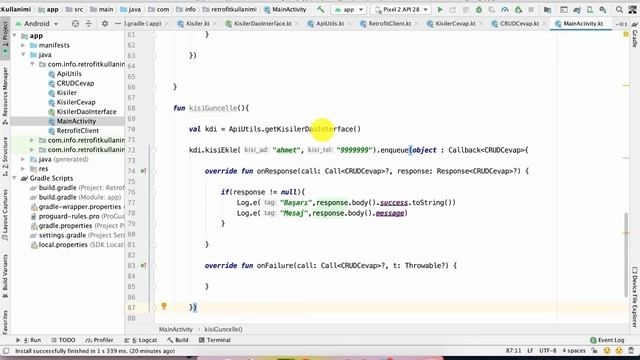Click the read-only lock icon in the status bar
640x360 pixels.
[x=594, y=351]
